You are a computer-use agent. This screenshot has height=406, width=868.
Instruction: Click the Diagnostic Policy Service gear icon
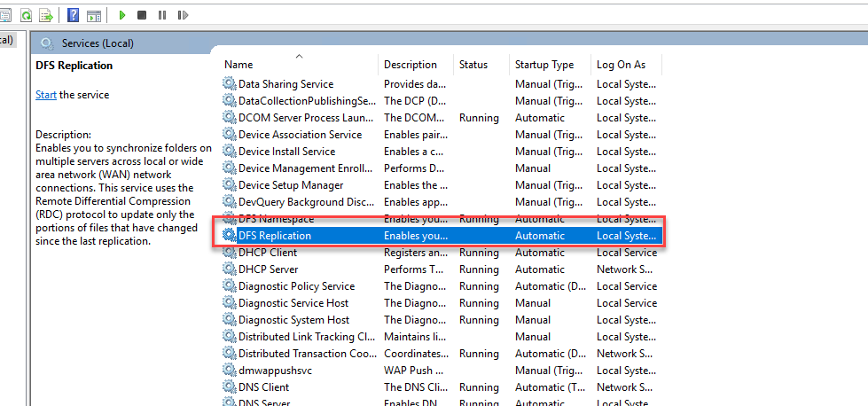(x=230, y=286)
